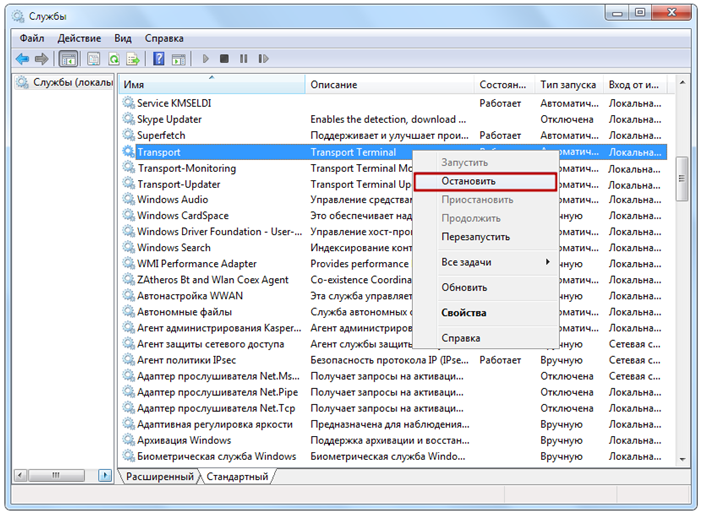Screen dimensions: 703x515
Task: Click the Restart service toolbar icon
Action: click(x=261, y=59)
